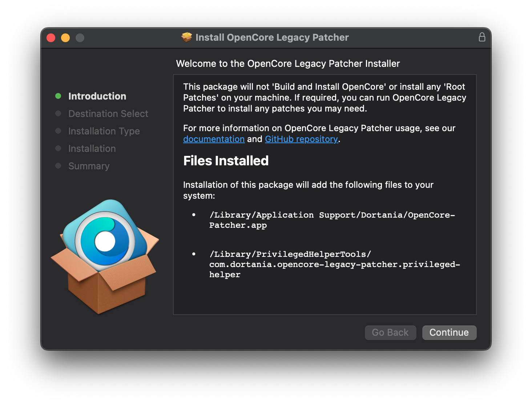Open the documentation link

click(x=214, y=139)
